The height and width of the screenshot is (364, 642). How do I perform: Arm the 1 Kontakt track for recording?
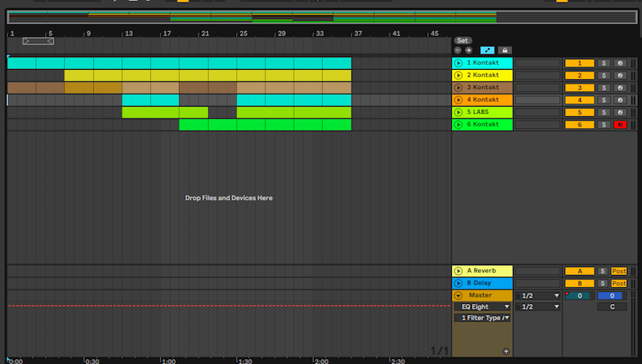pos(620,63)
